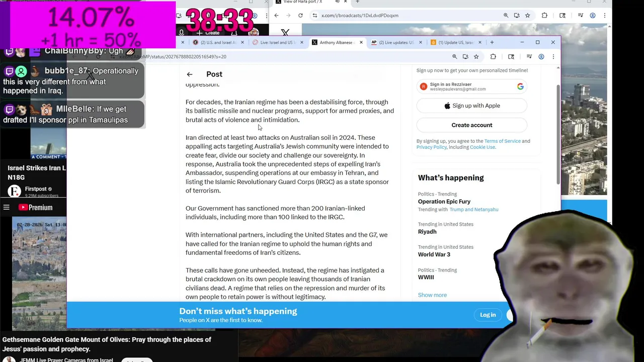Click the 'Create account' button

point(472,125)
